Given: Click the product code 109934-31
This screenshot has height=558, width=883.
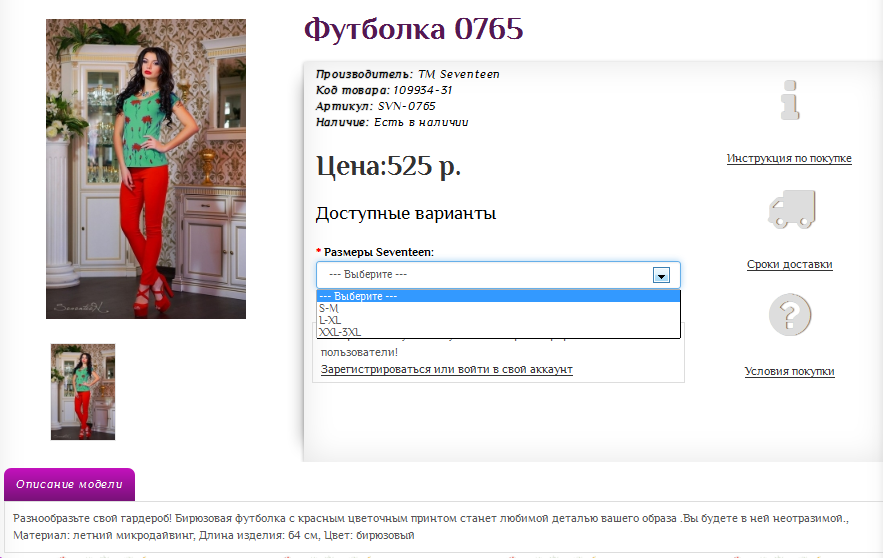Looking at the screenshot, I should [422, 90].
